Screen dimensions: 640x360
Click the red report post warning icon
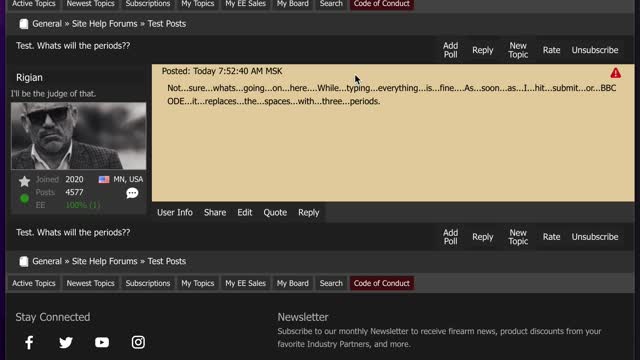click(x=616, y=73)
